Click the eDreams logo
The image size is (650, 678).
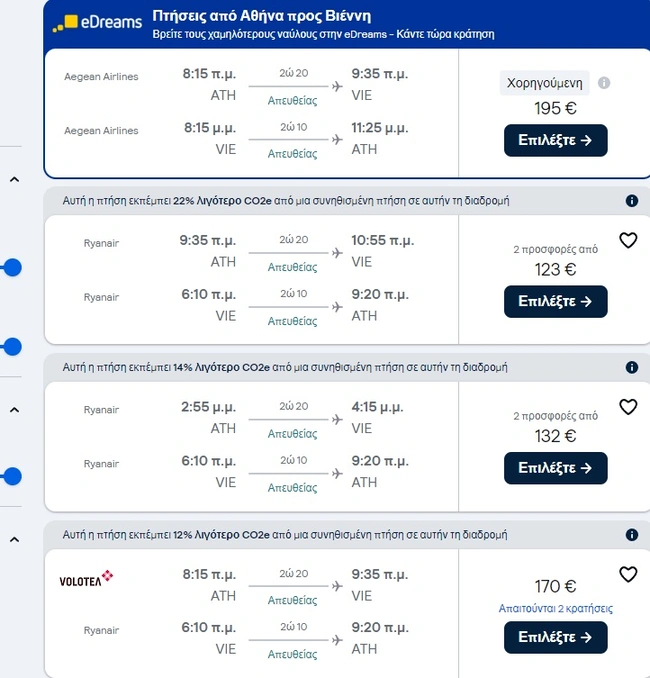[x=97, y=22]
